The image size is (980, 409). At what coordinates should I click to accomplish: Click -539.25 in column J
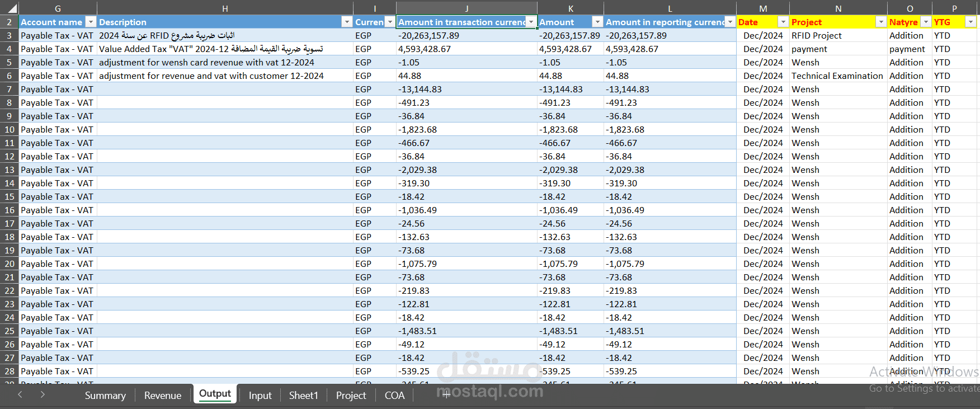pyautogui.click(x=467, y=371)
